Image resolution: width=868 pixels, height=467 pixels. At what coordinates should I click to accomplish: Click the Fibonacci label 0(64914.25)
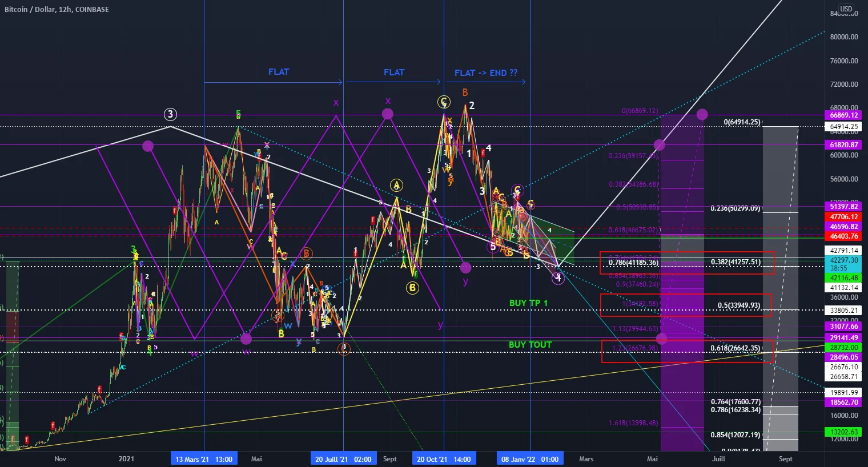point(742,122)
